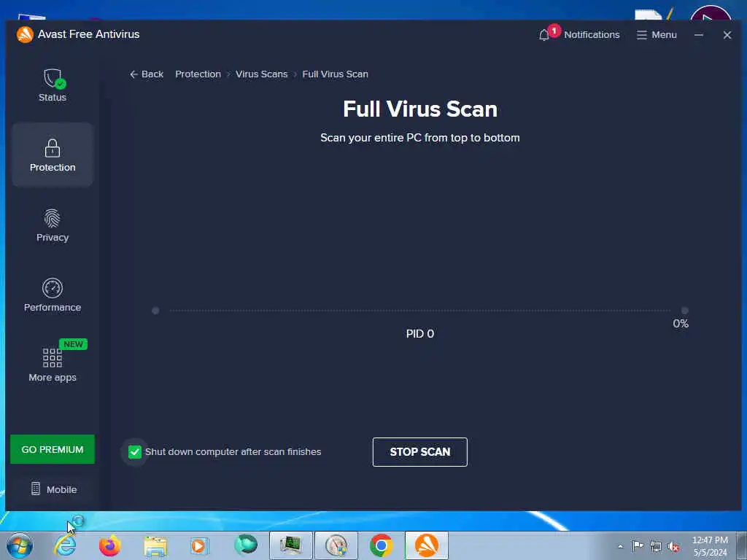Go Back using the arrow link
Viewport: 747px width, 560px height.
[x=147, y=74]
